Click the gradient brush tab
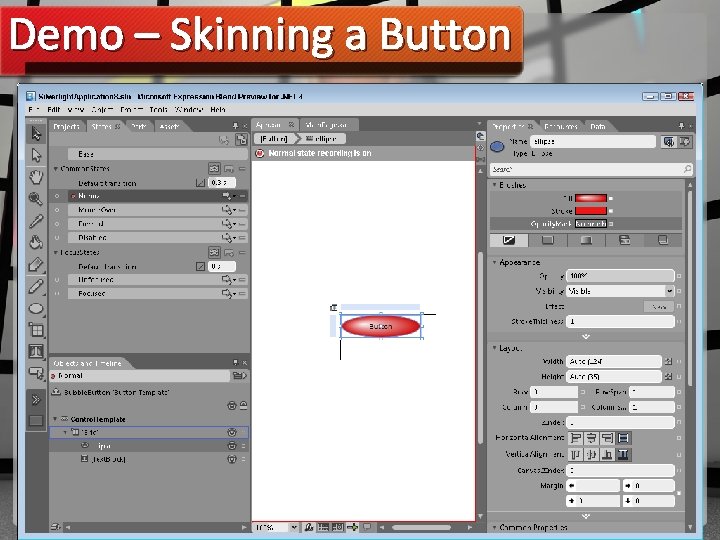Viewport: 720px width, 540px height. 586,240
